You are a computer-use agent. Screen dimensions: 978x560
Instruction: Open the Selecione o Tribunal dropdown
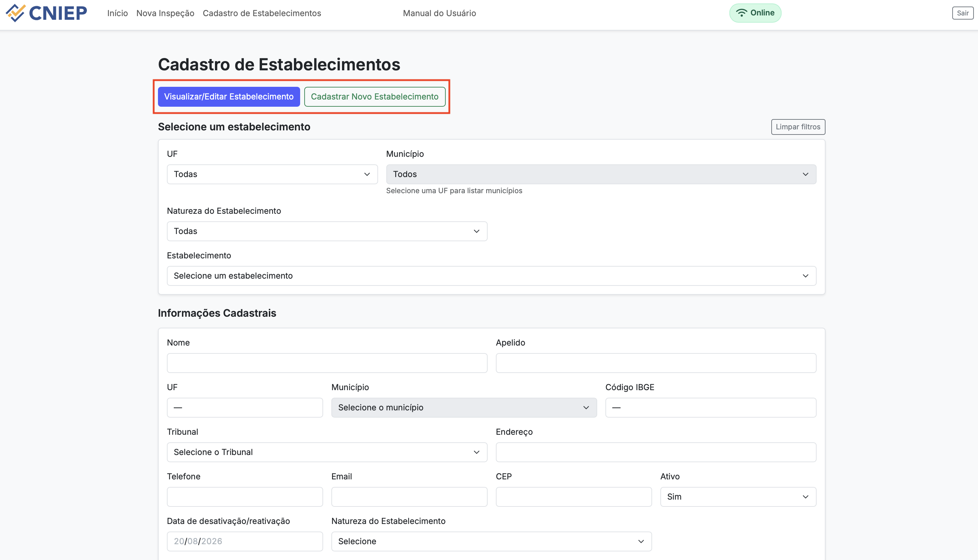tap(327, 452)
